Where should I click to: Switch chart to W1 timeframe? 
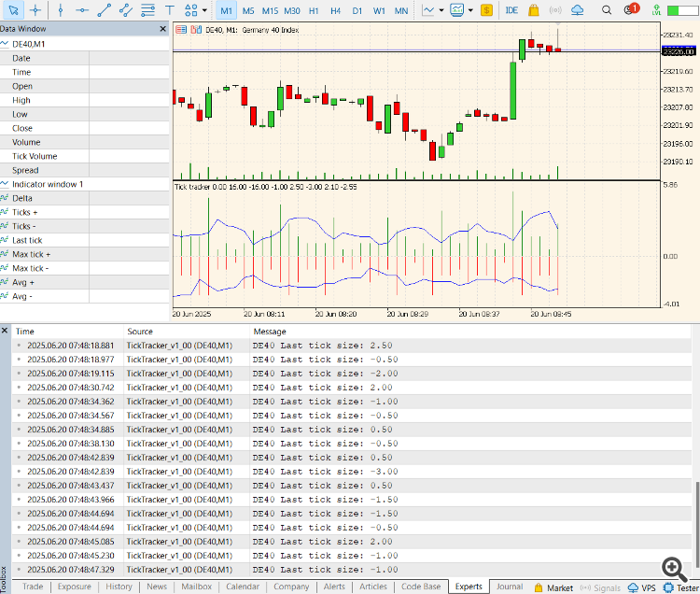pos(379,10)
